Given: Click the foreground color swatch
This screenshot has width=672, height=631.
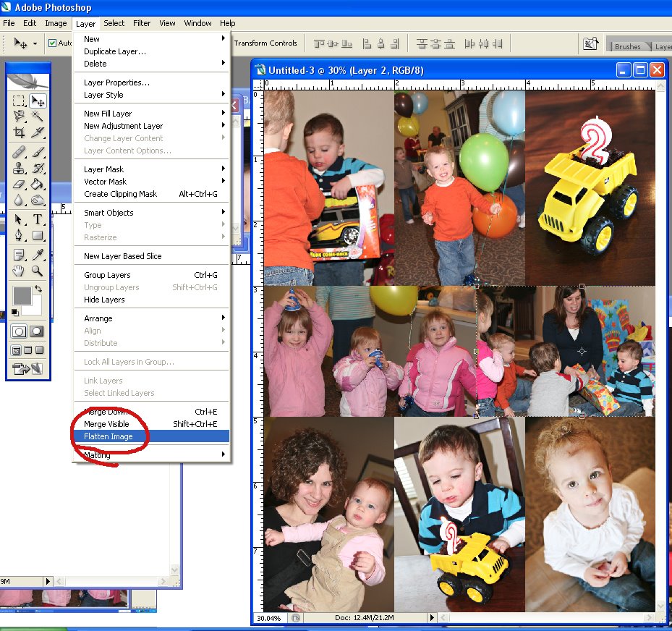Looking at the screenshot, I should [x=22, y=295].
